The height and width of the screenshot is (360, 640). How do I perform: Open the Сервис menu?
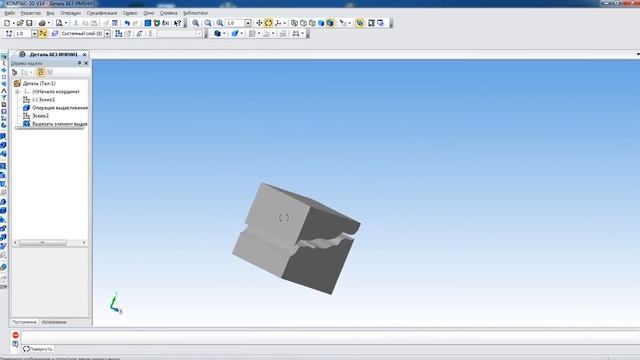point(130,13)
